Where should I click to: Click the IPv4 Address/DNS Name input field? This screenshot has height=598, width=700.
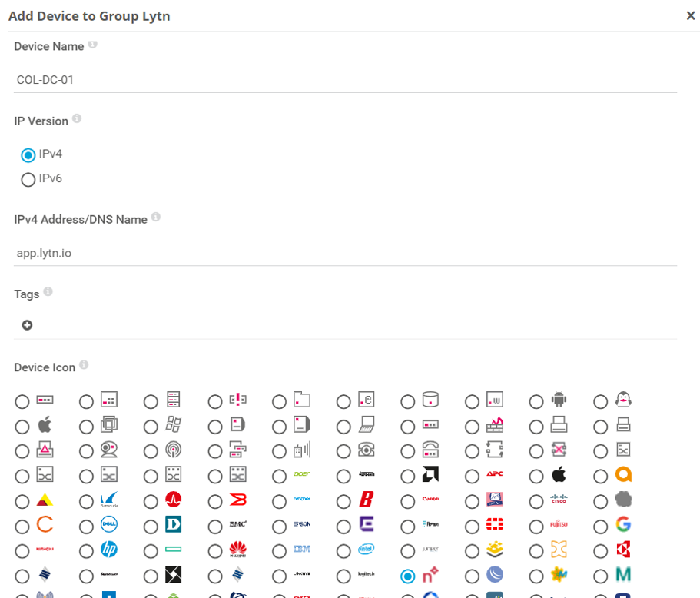pos(345,253)
